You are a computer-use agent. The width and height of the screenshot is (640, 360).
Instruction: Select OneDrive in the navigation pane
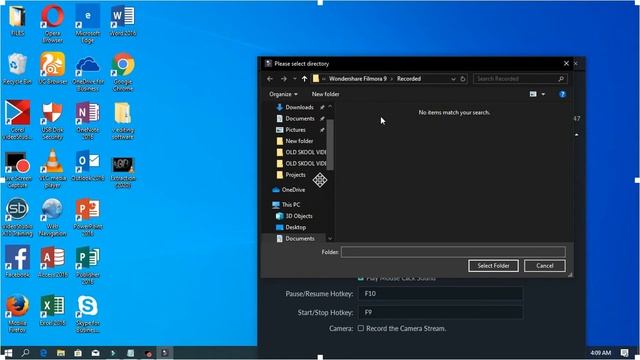pyautogui.click(x=293, y=190)
